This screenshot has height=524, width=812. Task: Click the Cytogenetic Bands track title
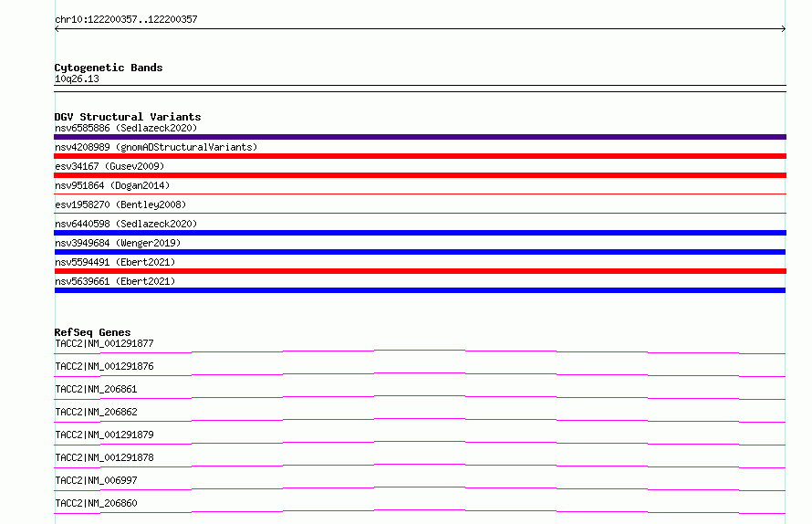pos(109,68)
